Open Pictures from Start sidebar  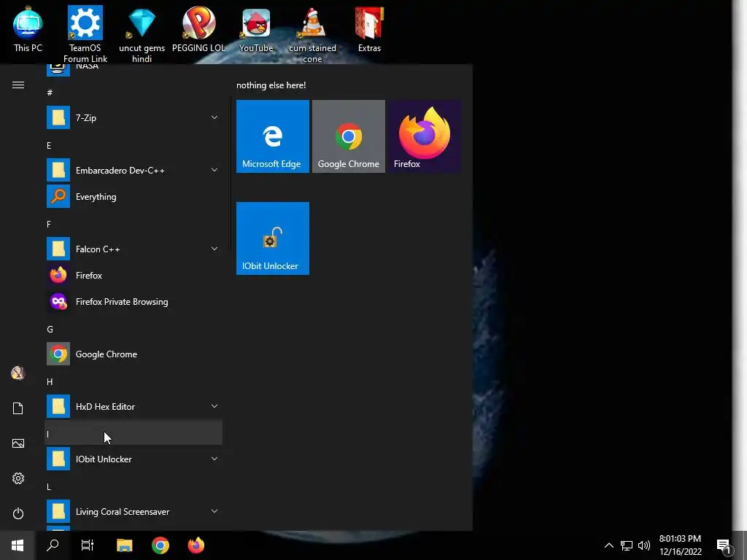click(x=18, y=443)
